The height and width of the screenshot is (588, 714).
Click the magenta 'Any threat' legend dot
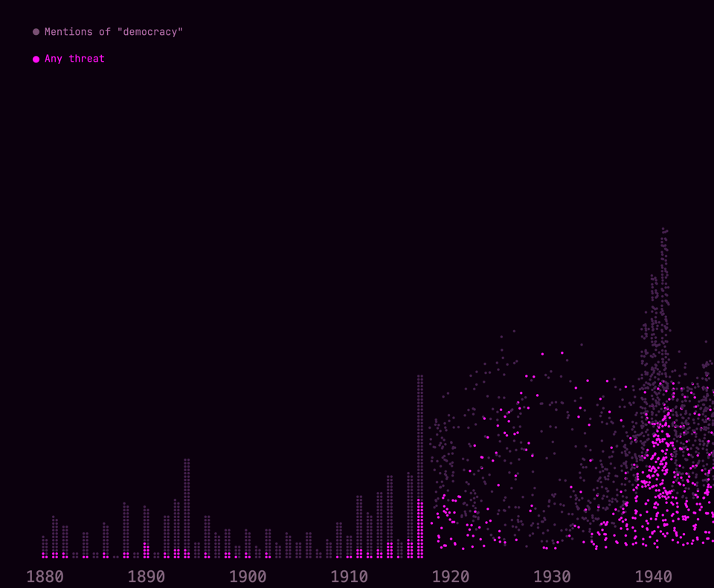(36, 58)
